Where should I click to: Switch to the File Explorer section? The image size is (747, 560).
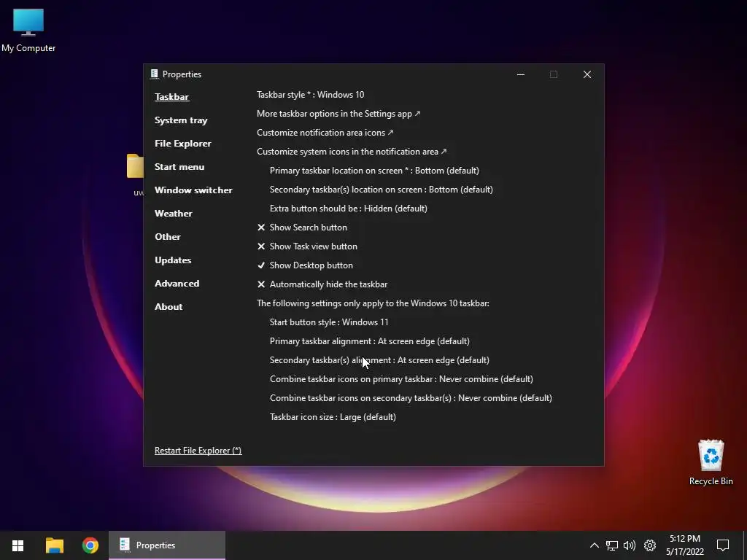tap(183, 144)
